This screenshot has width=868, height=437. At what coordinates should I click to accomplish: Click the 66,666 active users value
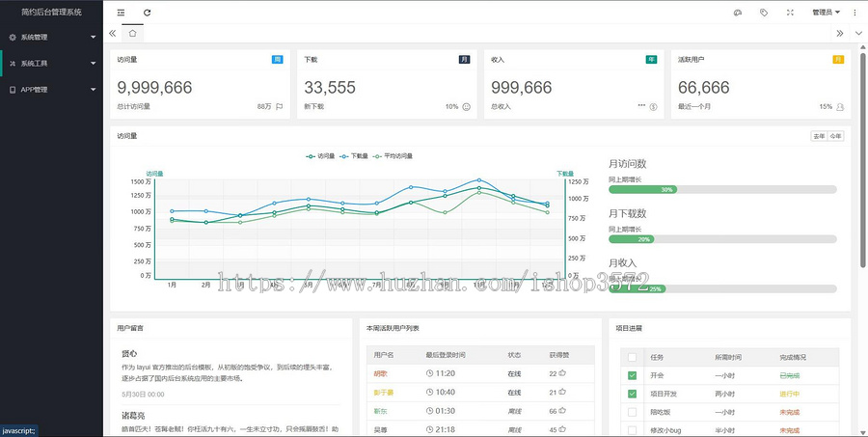[x=704, y=88]
